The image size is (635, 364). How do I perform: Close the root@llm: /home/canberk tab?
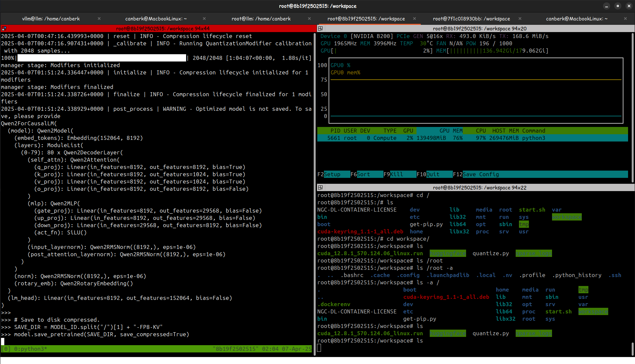click(309, 19)
